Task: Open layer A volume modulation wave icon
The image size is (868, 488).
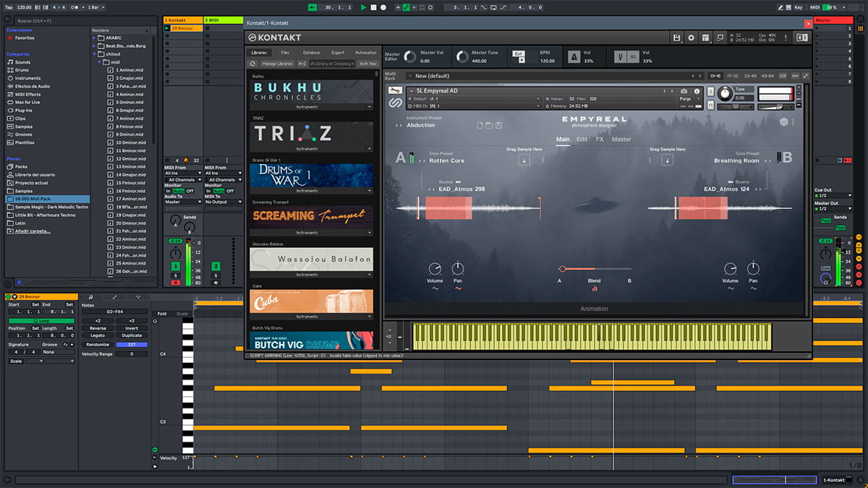Action: coord(435,288)
